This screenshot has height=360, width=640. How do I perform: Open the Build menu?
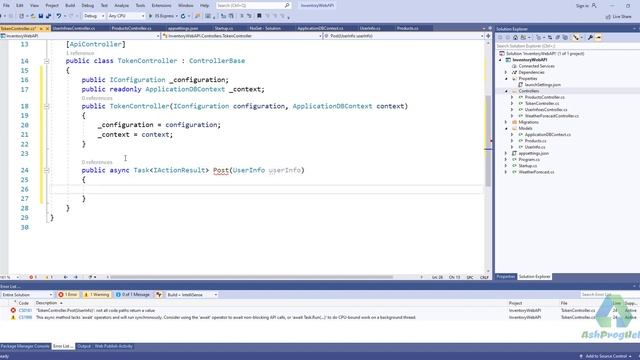tap(70, 5)
